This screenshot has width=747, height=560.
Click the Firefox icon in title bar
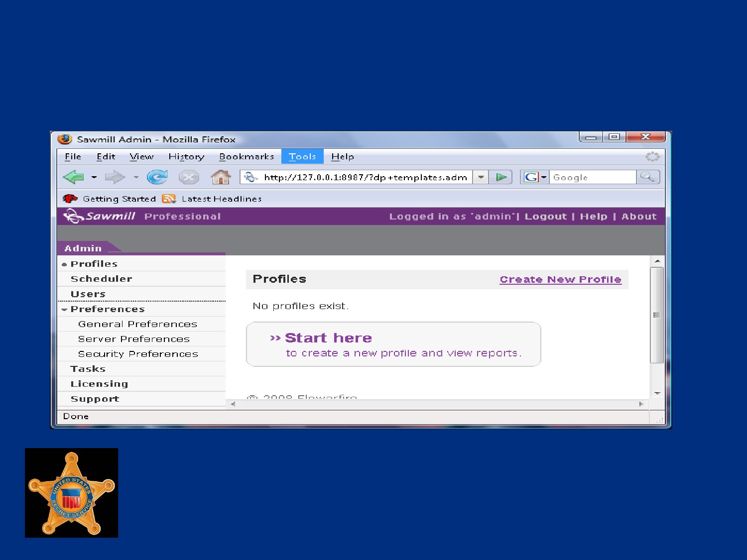tap(65, 139)
